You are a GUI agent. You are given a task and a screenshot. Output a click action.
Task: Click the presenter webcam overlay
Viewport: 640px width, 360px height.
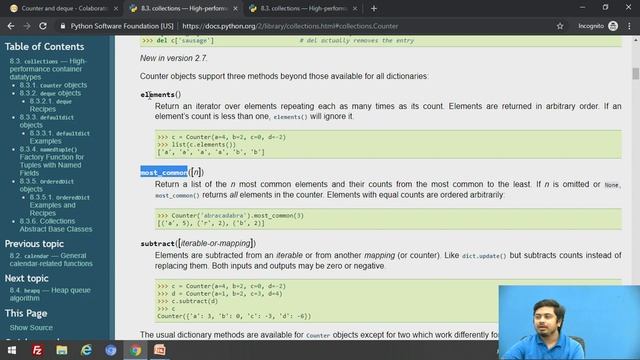[569, 322]
